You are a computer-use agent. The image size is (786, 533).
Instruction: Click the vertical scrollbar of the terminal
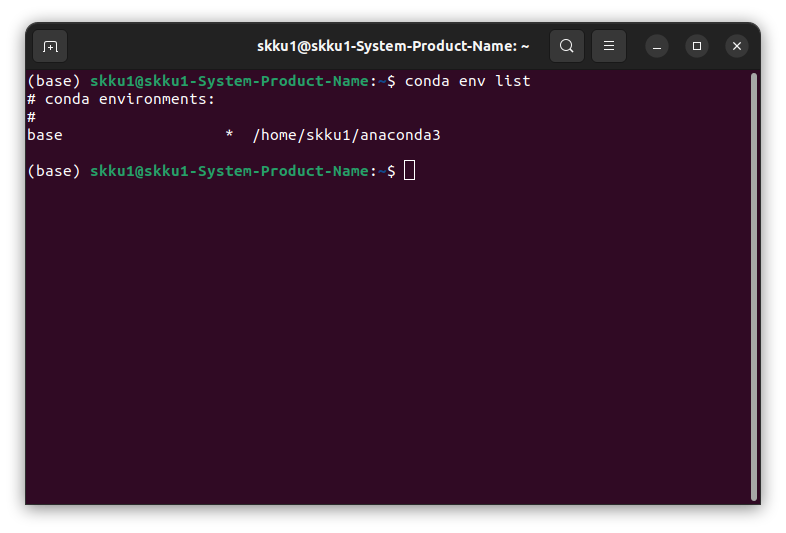point(753,287)
